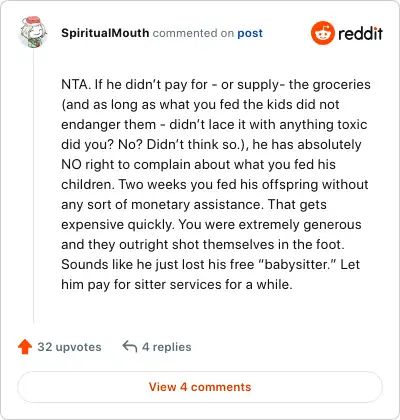The image size is (400, 420).
Task: Open SpiritualMouth's avatar image
Action: pyautogui.click(x=33, y=31)
